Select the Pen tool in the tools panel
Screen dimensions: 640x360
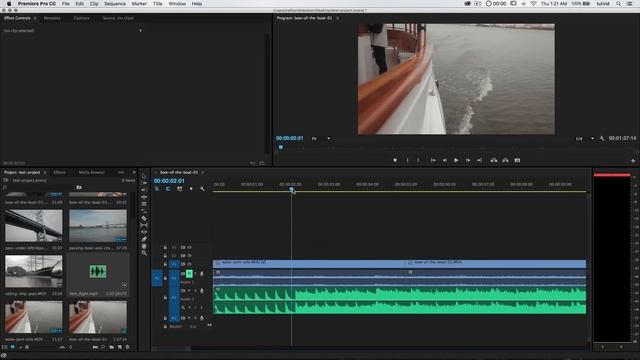point(144,239)
